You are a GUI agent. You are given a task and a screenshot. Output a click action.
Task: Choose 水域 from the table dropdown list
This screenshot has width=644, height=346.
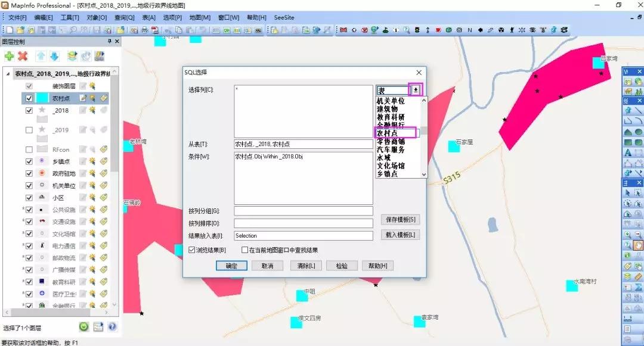[383, 157]
